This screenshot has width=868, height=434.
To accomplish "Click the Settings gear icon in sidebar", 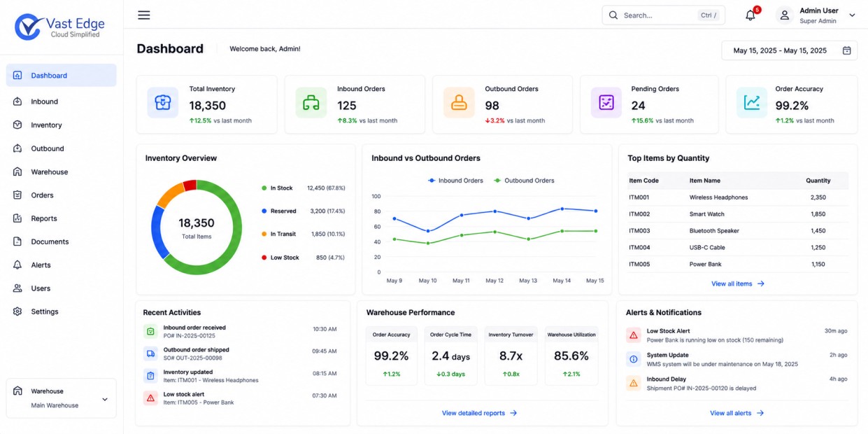I will pyautogui.click(x=17, y=311).
